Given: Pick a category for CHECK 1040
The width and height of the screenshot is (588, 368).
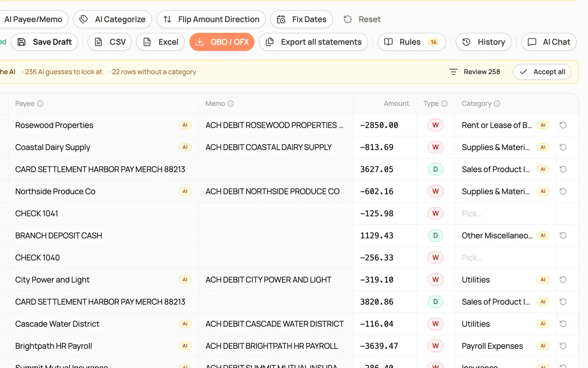Looking at the screenshot, I should coord(505,258).
